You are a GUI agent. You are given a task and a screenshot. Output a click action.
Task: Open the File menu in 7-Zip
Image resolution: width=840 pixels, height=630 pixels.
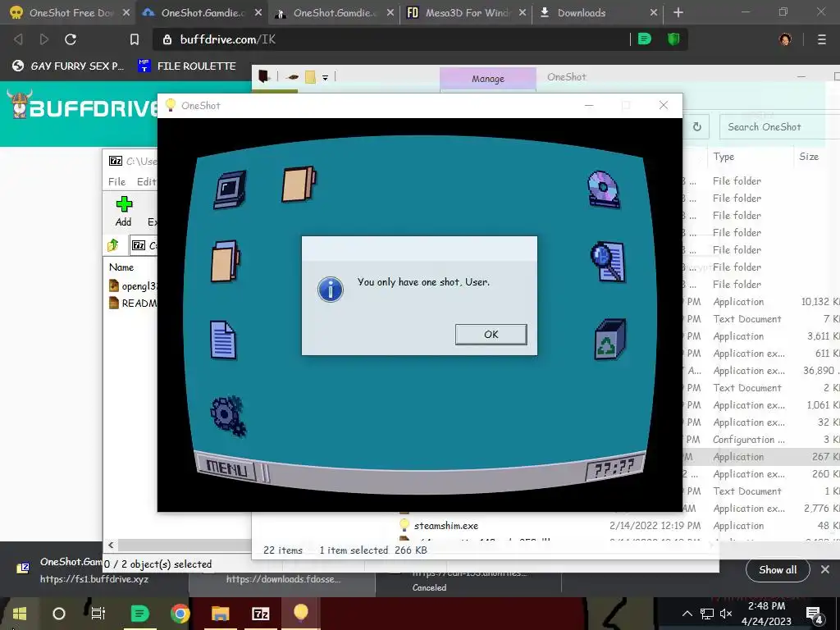116,181
